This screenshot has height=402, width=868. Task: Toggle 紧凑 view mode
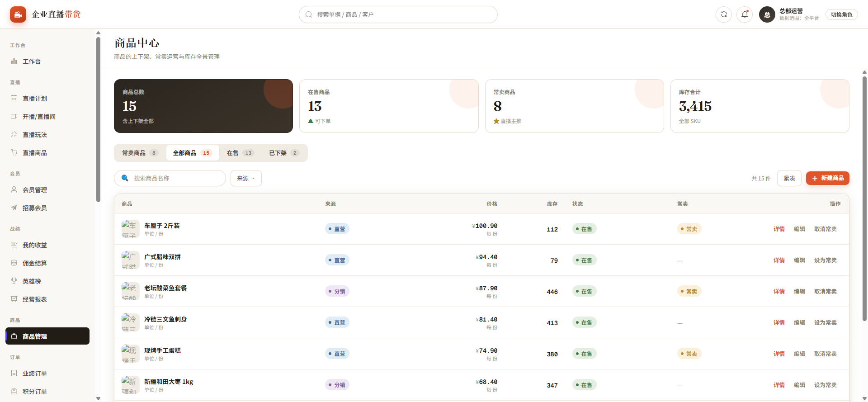[789, 178]
